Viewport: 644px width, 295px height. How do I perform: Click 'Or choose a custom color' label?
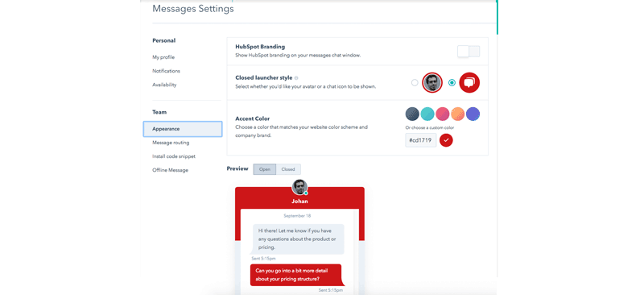[430, 127]
